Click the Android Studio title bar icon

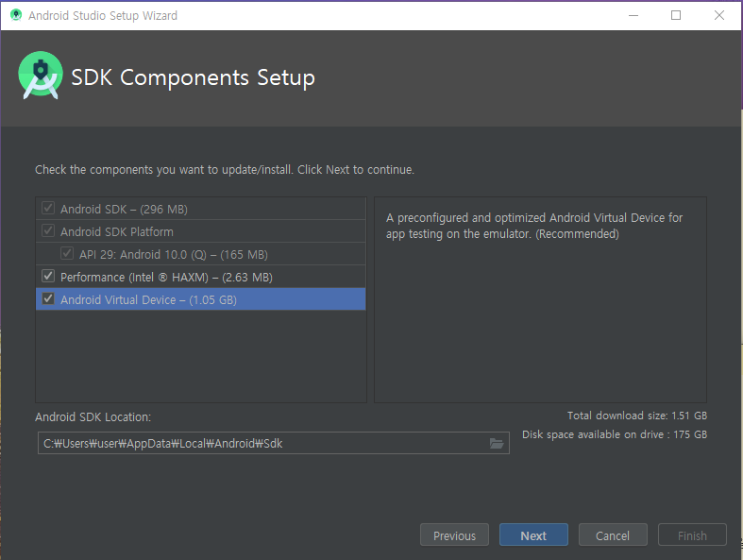16,15
